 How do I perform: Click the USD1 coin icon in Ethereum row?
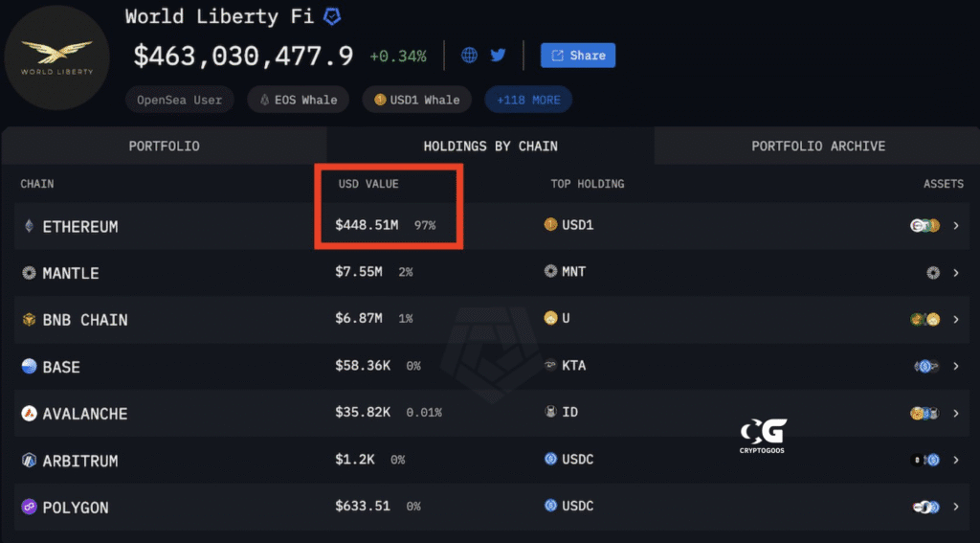550,224
